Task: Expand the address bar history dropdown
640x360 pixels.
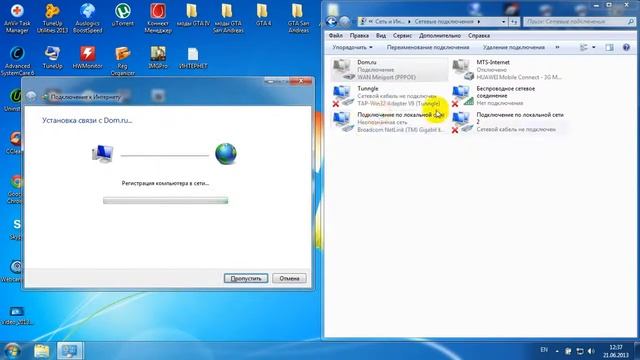Action: coord(503,22)
